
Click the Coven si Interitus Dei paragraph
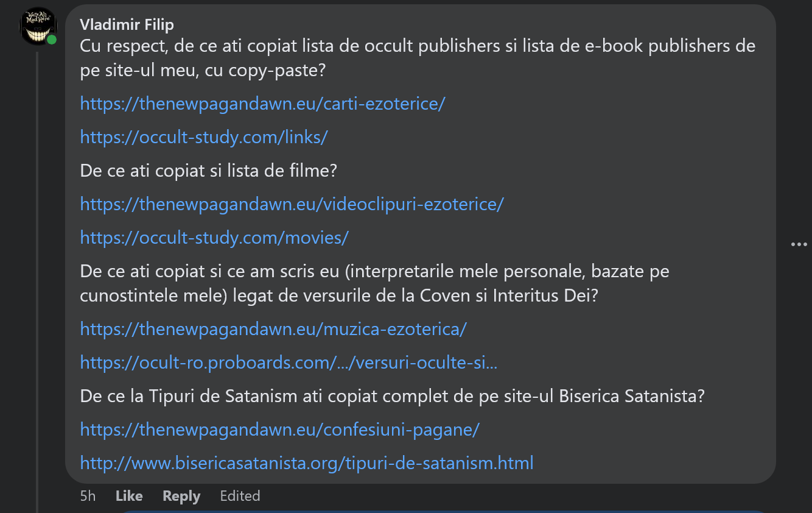374,283
